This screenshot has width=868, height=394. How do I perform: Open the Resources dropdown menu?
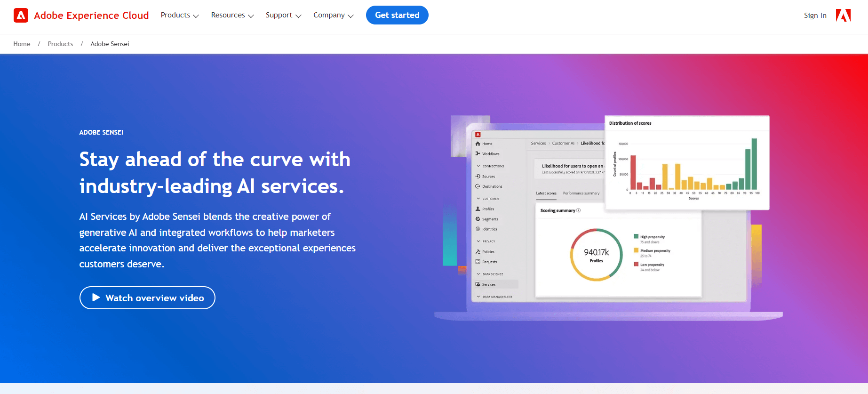(x=232, y=15)
